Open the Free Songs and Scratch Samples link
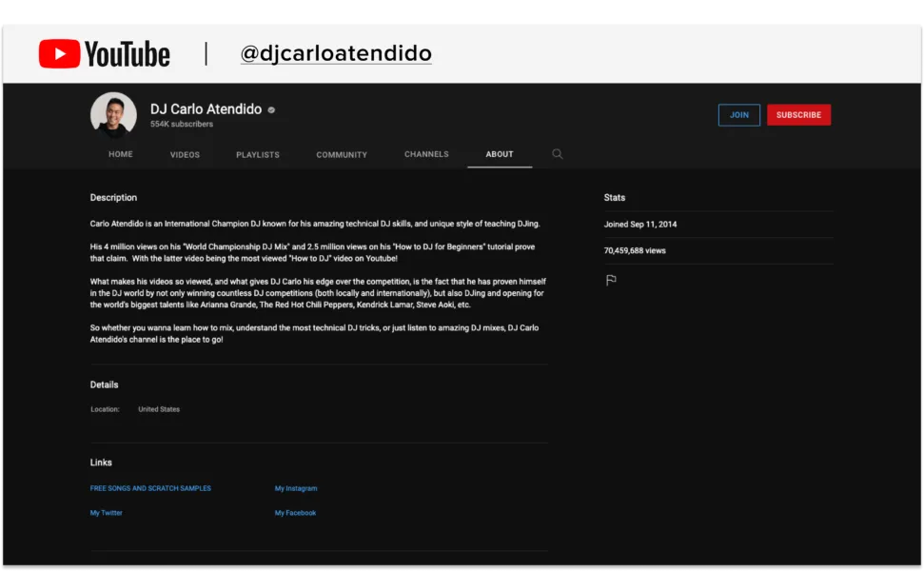 (150, 488)
